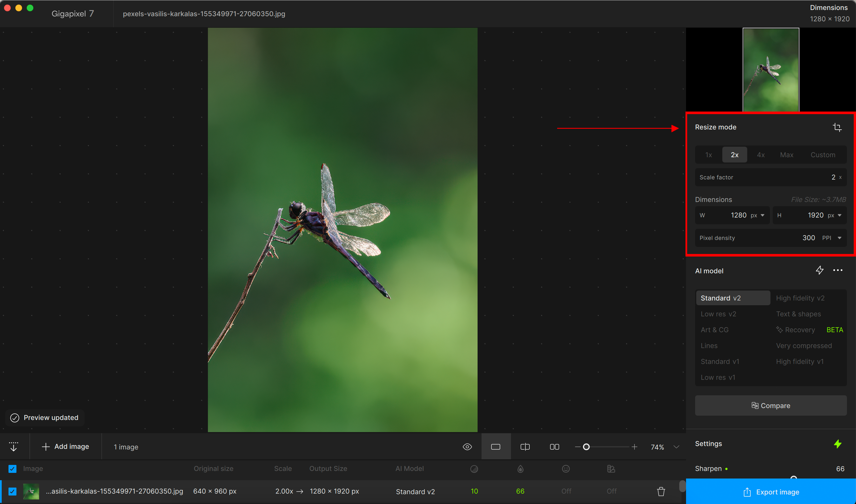Select side-by-side view layout icon
Image resolution: width=856 pixels, height=504 pixels.
[x=554, y=447]
